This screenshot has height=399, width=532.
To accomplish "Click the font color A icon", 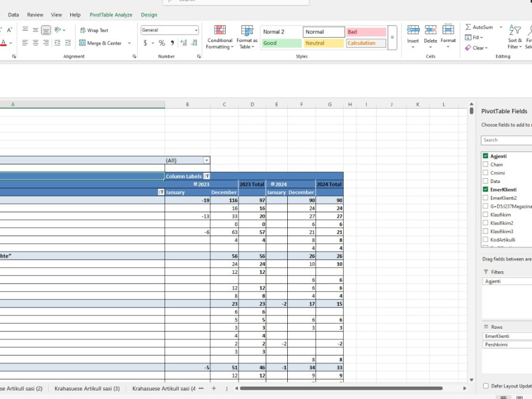I will (x=3, y=43).
